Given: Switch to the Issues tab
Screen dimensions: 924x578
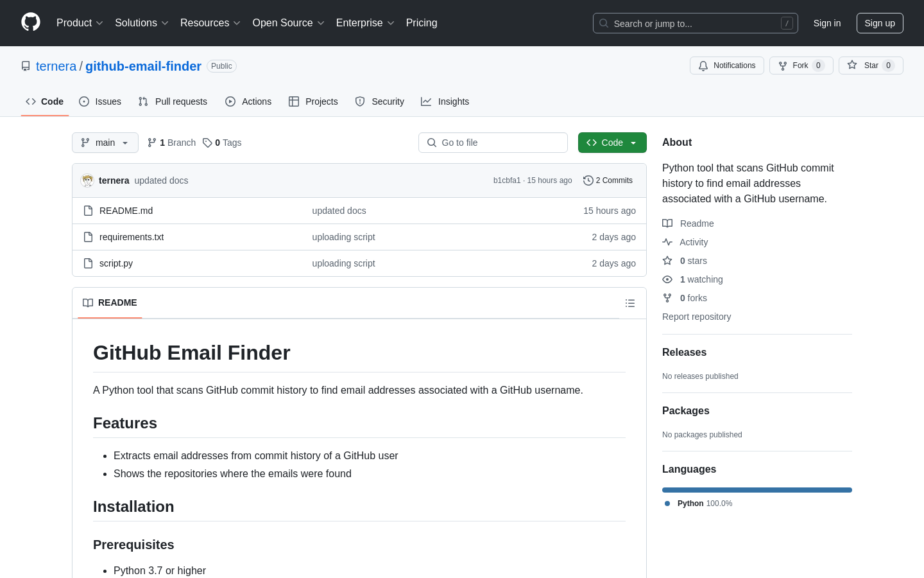Looking at the screenshot, I should click(100, 101).
